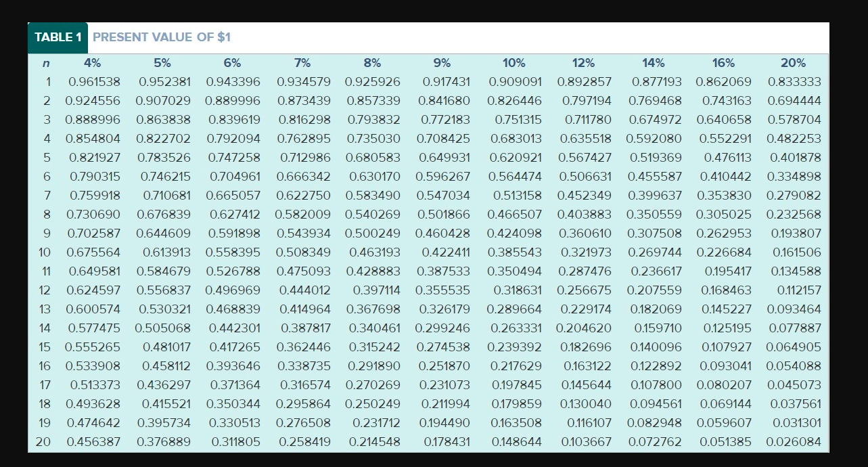
Task: Click the value 0.326179
Action: coord(444,309)
